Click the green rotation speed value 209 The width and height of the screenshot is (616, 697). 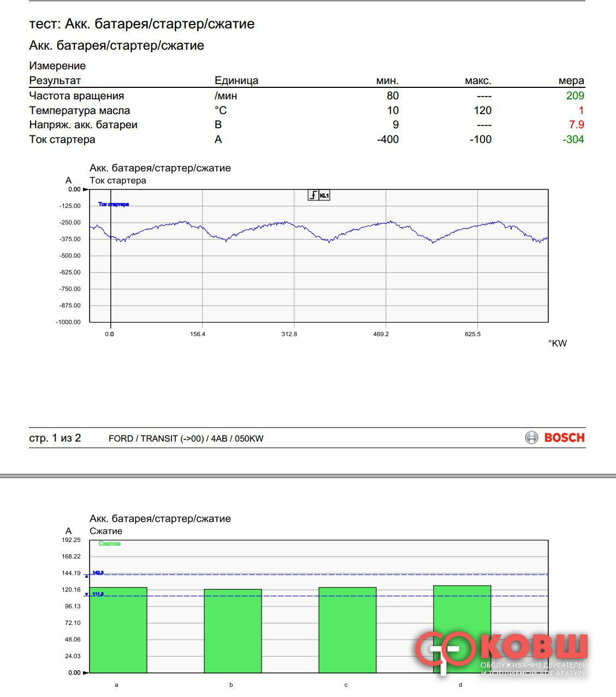pos(575,96)
